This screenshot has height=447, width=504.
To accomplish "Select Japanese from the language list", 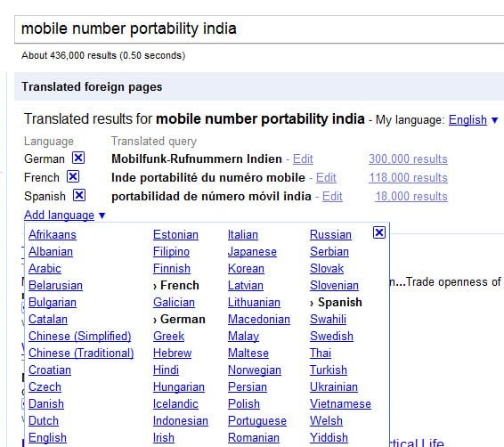I will click(x=252, y=252).
